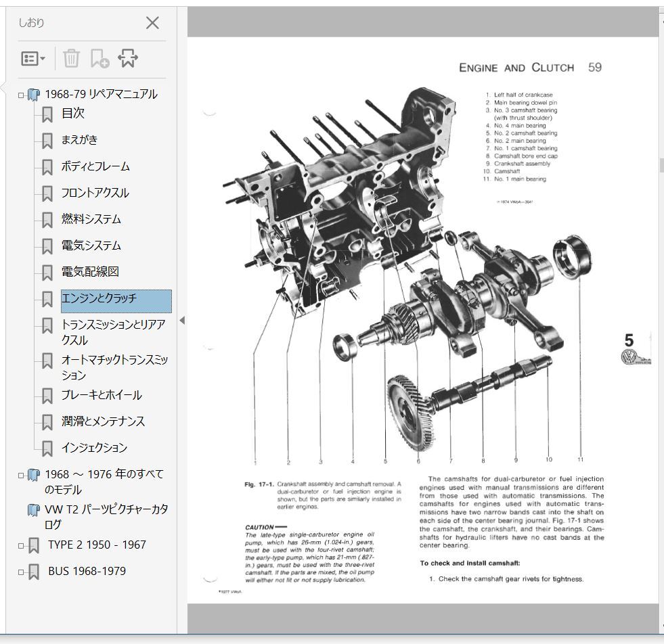Click the book icon beside VW T2 パーツピクチャーカタログ

pyautogui.click(x=33, y=510)
